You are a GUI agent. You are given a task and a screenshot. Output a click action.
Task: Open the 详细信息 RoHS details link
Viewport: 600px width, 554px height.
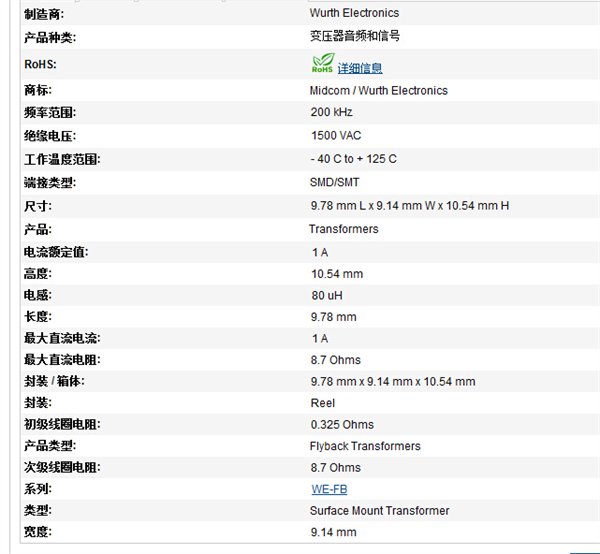click(360, 68)
